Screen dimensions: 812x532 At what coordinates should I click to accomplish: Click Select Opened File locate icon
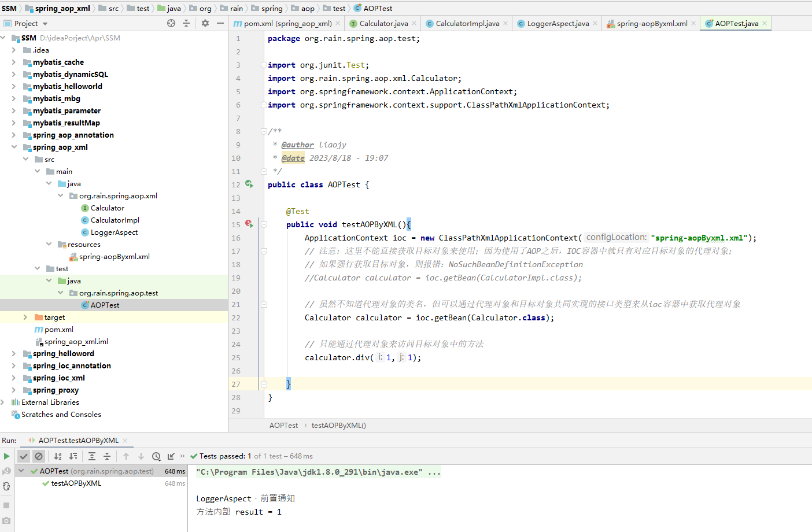coord(171,23)
